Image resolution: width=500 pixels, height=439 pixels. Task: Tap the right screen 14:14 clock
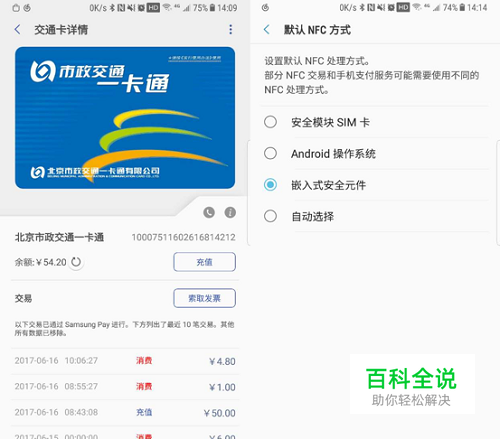coord(477,8)
